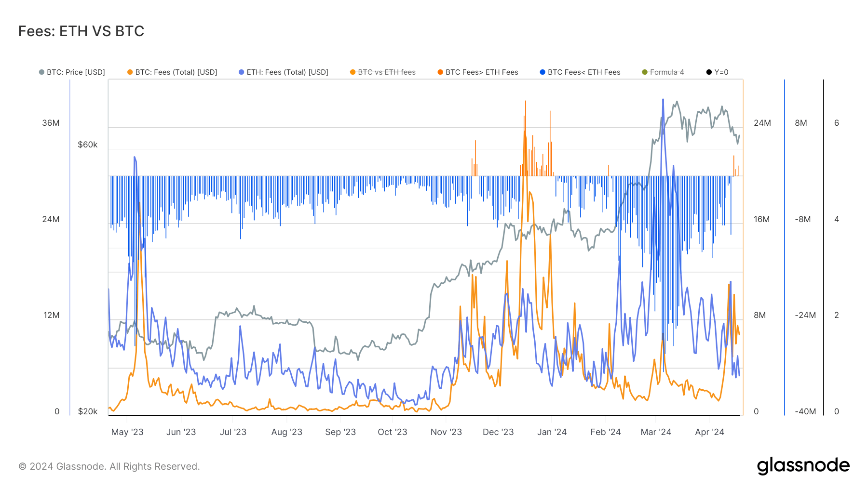Click the Jan '24 label on the x-axis
The image size is (868, 488).
click(x=552, y=432)
